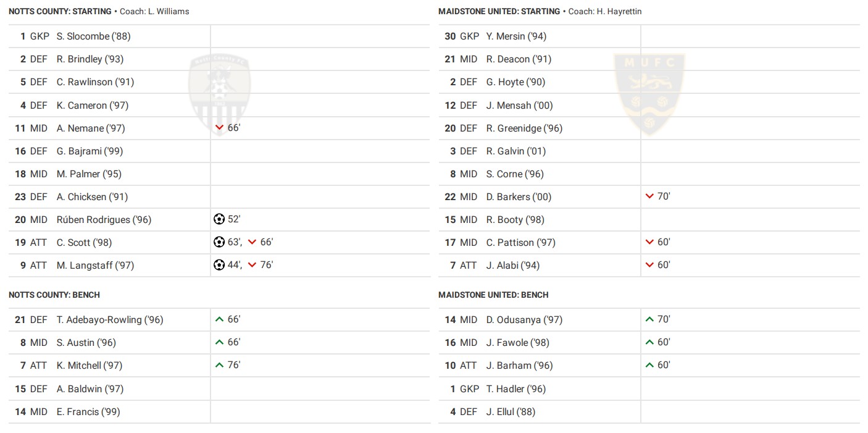Click the Maidstone United: Bench heading

493,295
